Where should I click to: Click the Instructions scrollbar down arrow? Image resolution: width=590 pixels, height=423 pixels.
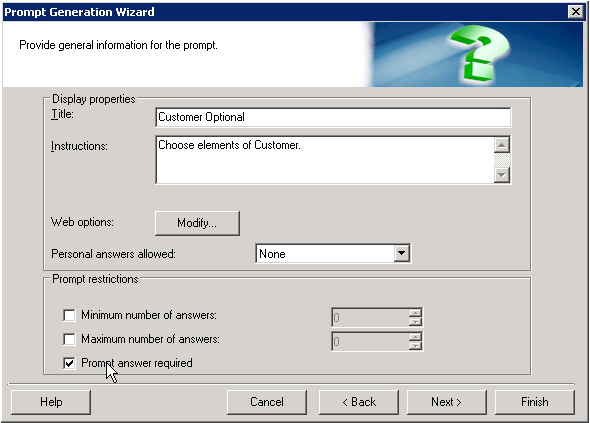tap(502, 175)
